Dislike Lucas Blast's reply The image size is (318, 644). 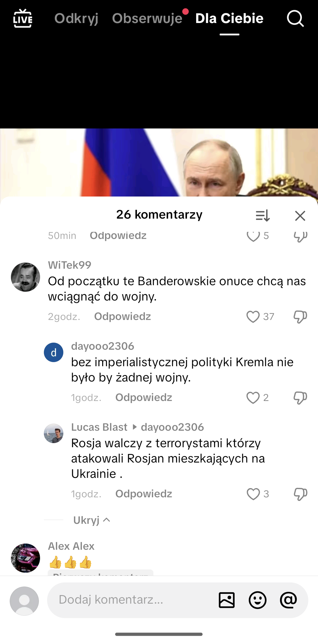300,494
